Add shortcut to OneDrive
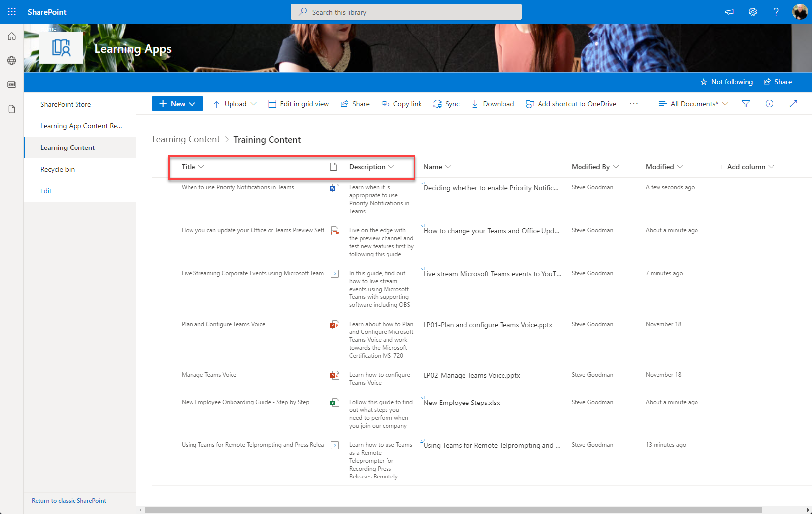This screenshot has height=514, width=812. (571, 104)
